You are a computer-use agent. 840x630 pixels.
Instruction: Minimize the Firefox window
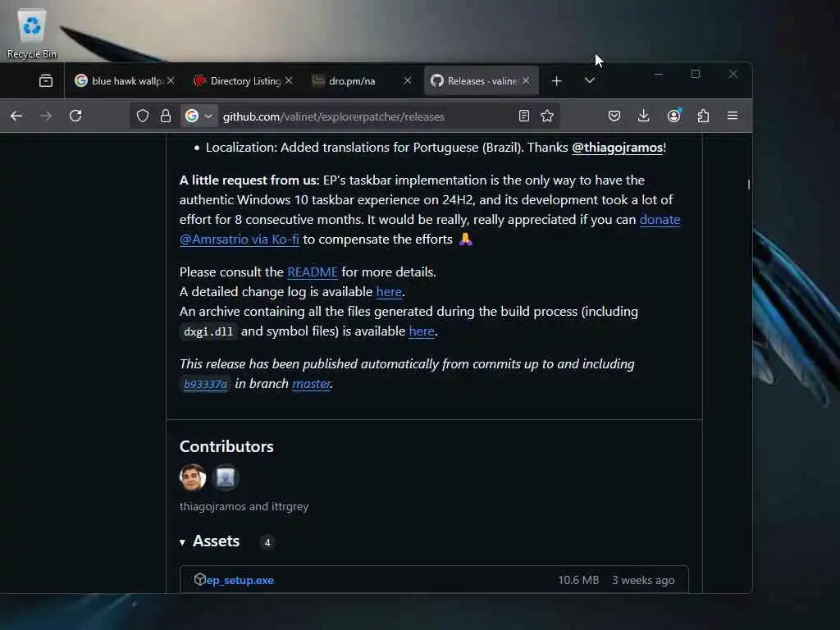pos(659,74)
